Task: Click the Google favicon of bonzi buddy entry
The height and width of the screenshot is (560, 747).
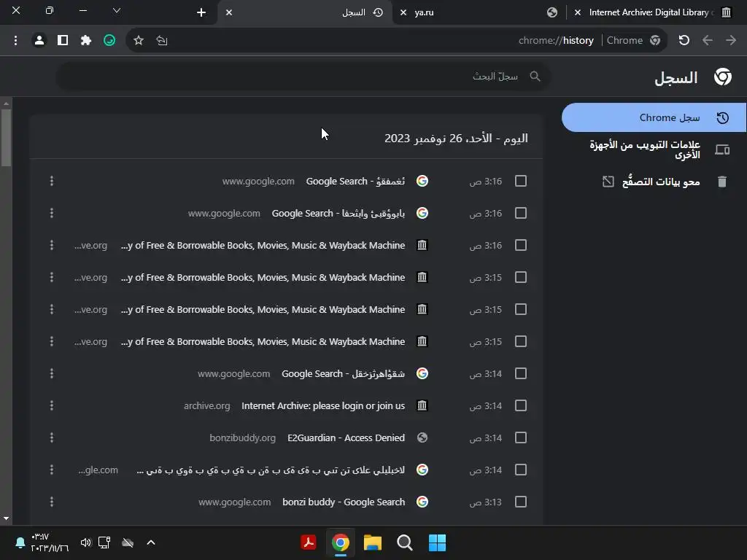Action: point(422,502)
